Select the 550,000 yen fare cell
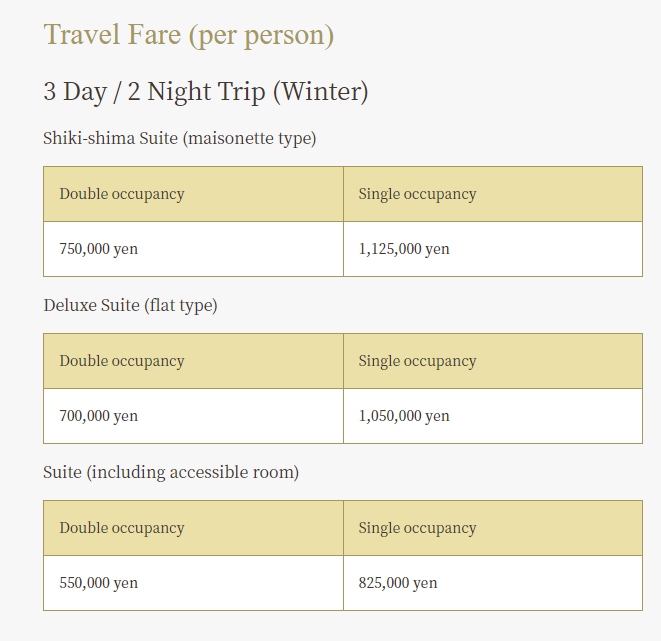This screenshot has width=661, height=641. click(x=193, y=583)
